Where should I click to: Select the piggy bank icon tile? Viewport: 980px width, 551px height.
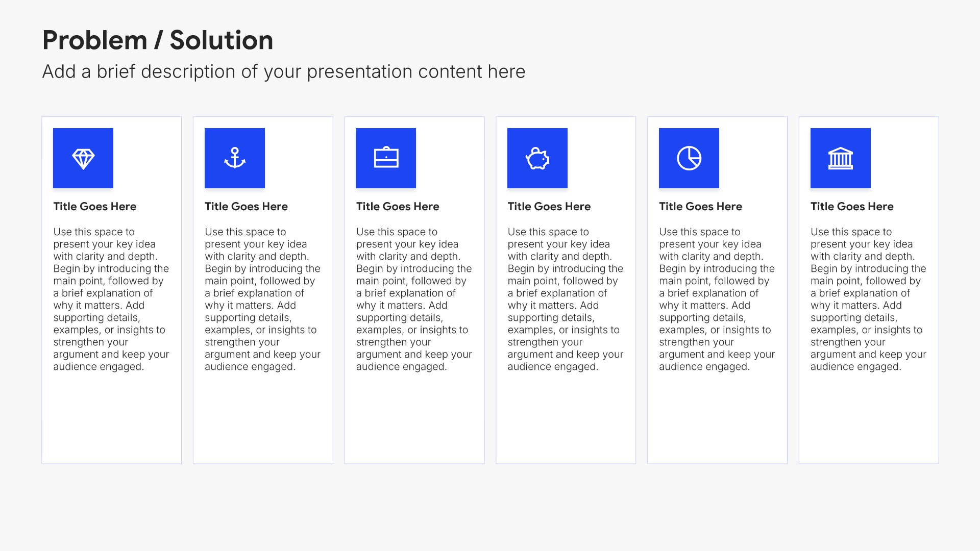[x=537, y=158]
